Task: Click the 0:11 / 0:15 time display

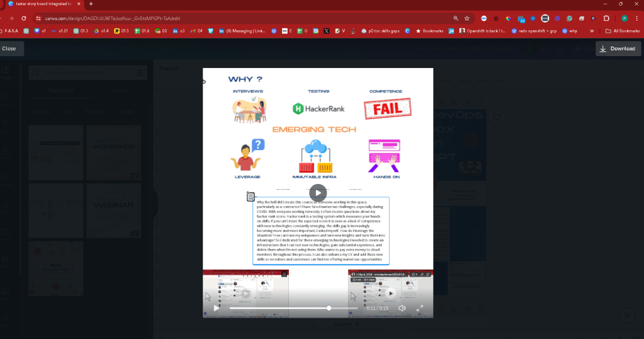Action: [x=378, y=308]
